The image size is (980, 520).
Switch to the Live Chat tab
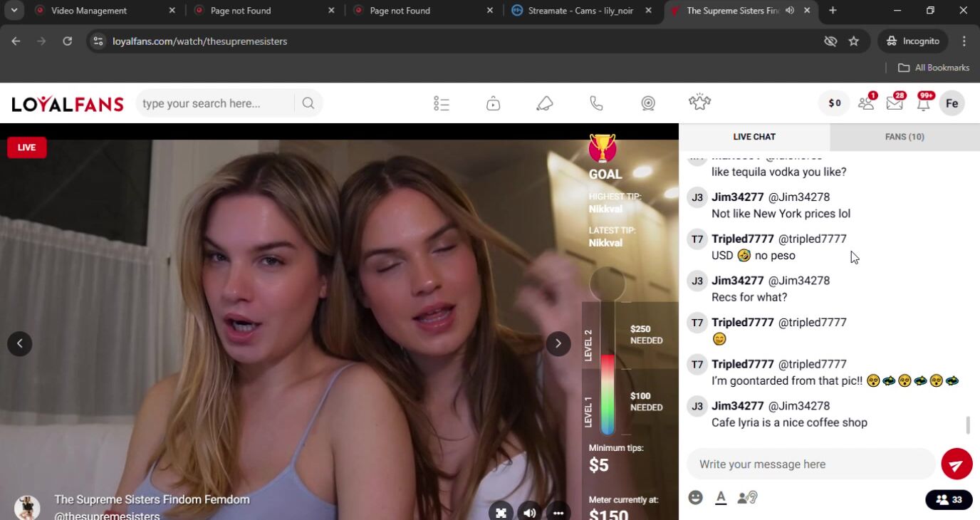[754, 137]
